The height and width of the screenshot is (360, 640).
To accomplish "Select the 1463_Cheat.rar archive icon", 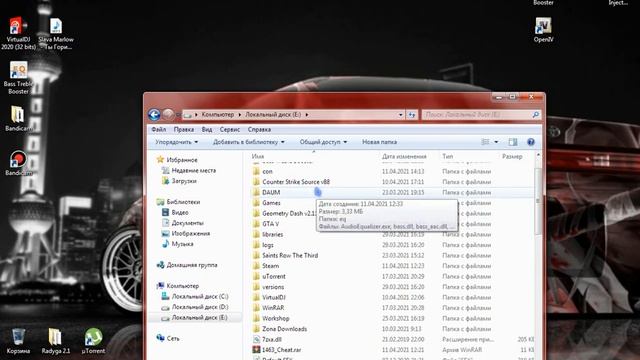I will (x=256, y=350).
